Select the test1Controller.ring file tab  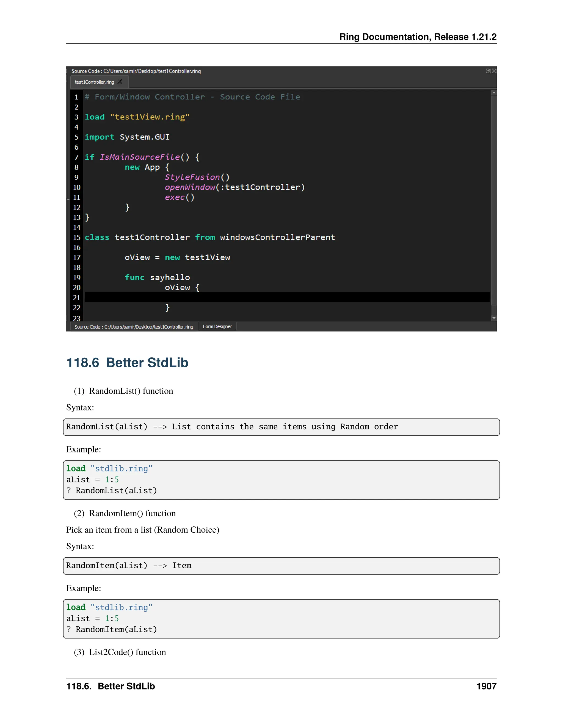(94, 82)
